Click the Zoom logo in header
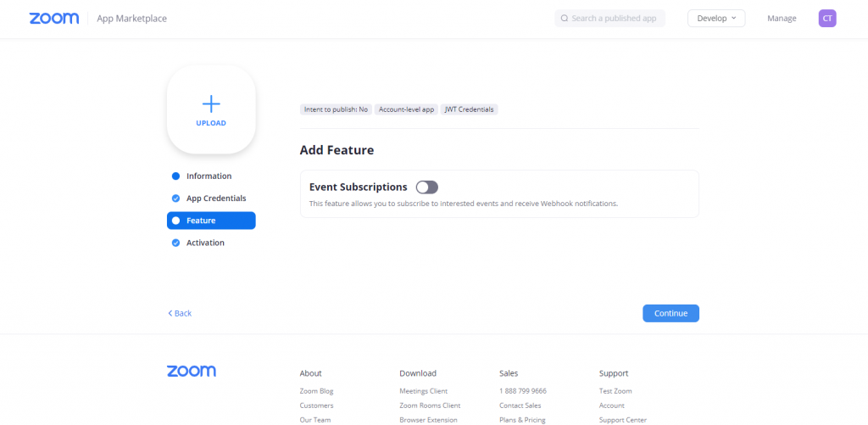This screenshot has width=868, height=425. [54, 18]
